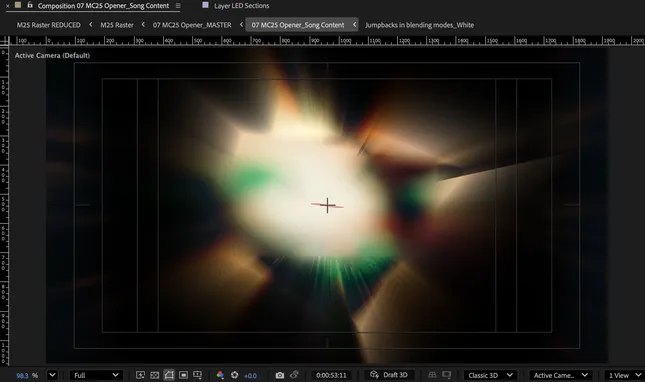Open the Show Channel color management icon
The image size is (645, 382).
220,375
